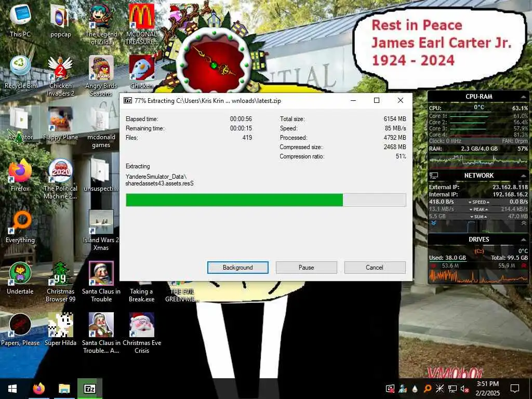Open Taking a Break.exe desktop icon
Image resolution: width=532 pixels, height=399 pixels.
click(x=141, y=291)
